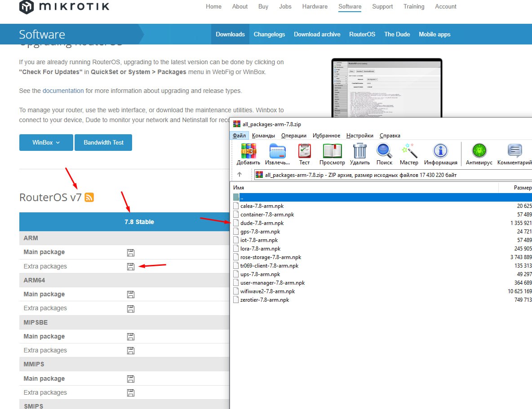Click the WinRAR archive path field
The height and width of the screenshot is (409, 532).
click(x=393, y=175)
